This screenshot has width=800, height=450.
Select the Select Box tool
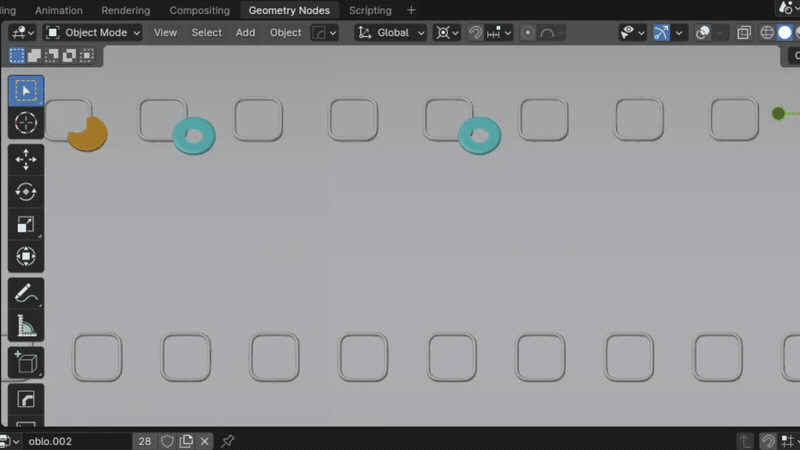tap(26, 91)
